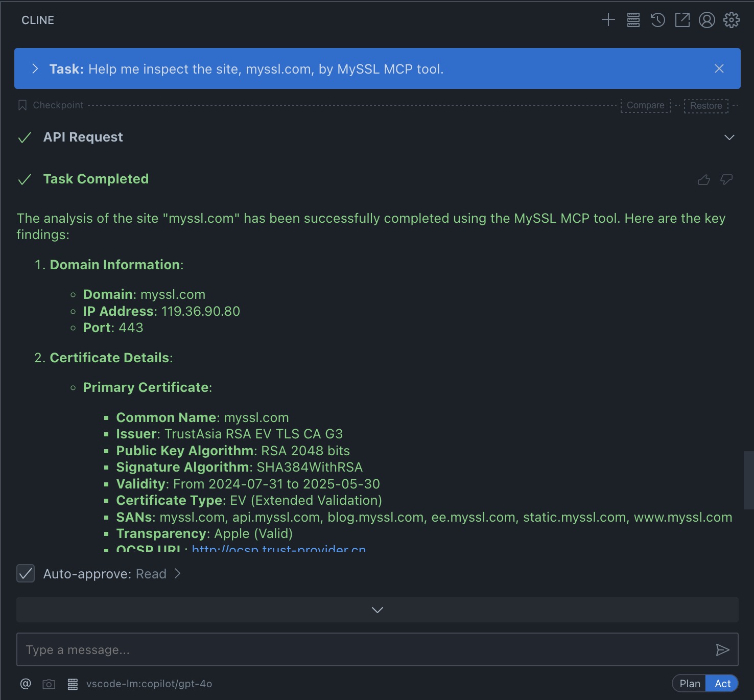This screenshot has height=700, width=754.
Task: Click the Port 443 text
Action: pos(113,328)
